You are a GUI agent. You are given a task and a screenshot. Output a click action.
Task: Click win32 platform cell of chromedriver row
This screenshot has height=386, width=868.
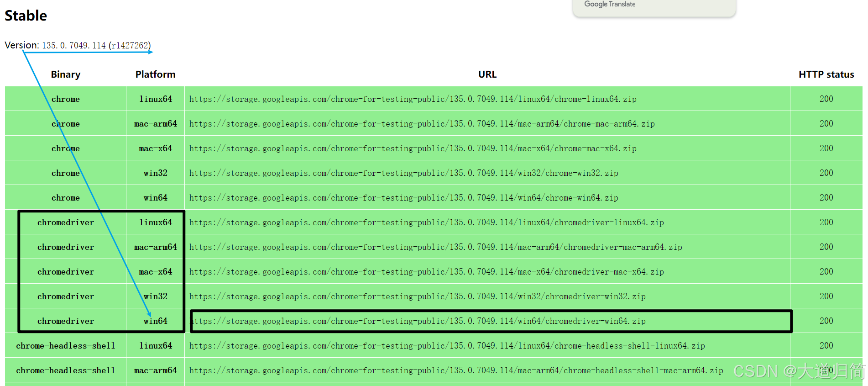coord(156,296)
